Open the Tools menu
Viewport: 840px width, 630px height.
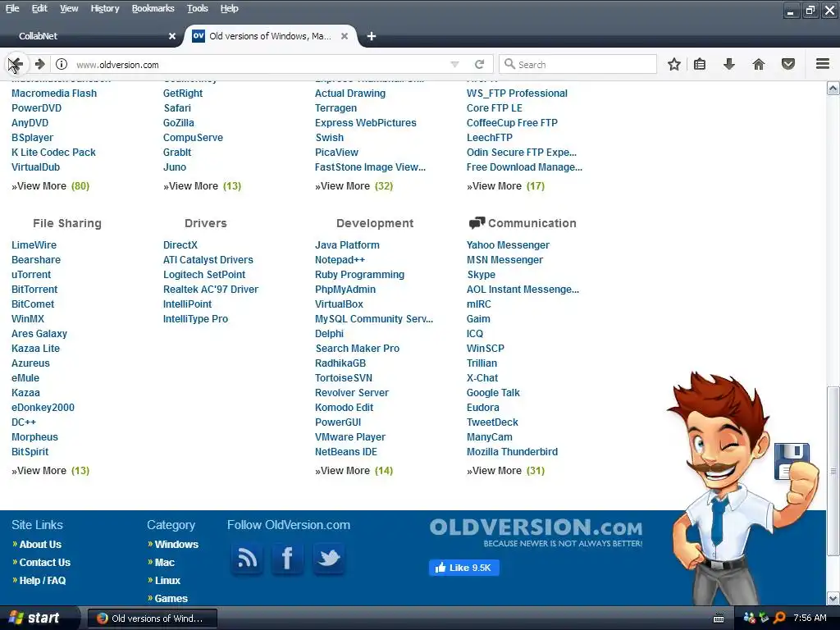click(x=198, y=8)
